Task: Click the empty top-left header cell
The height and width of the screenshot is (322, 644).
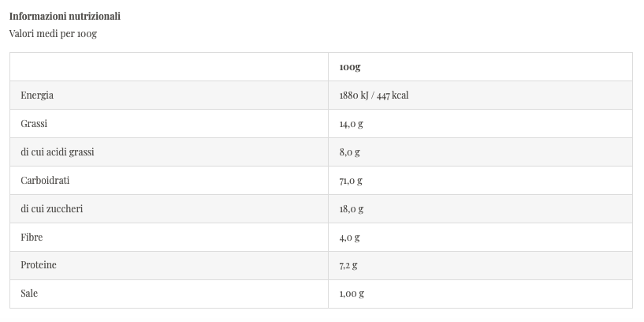Action: click(169, 67)
